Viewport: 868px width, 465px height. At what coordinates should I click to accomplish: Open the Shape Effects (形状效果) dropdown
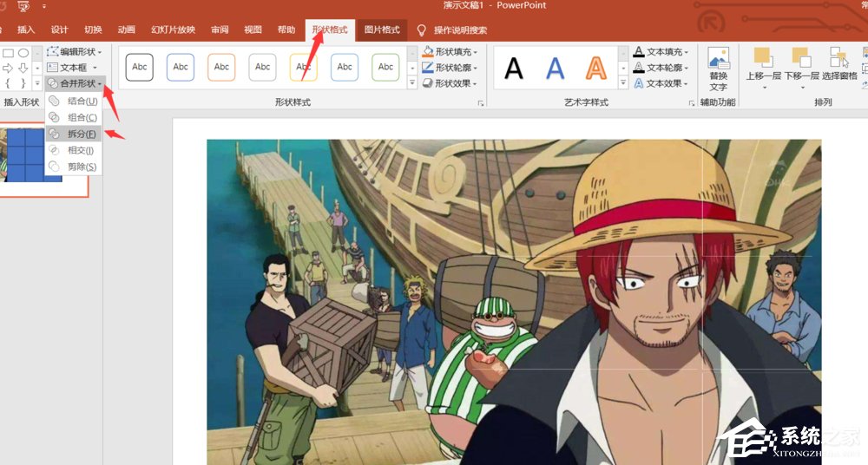(x=449, y=83)
